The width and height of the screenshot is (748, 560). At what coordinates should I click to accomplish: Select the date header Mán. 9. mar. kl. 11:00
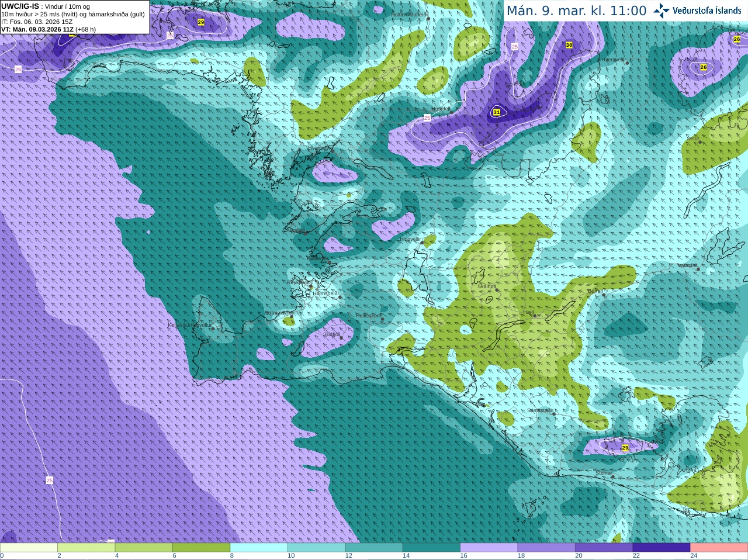tap(576, 11)
